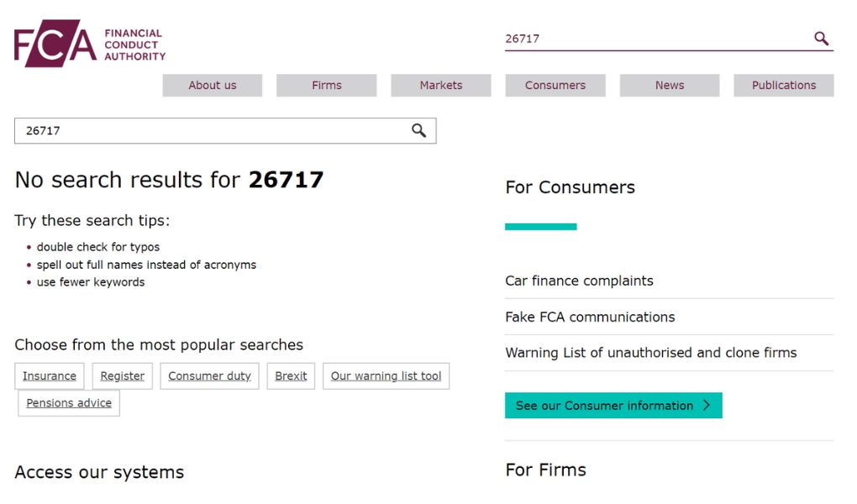Image resolution: width=857 pixels, height=504 pixels.
Task: Click See our Consumer information button
Action: click(x=613, y=406)
